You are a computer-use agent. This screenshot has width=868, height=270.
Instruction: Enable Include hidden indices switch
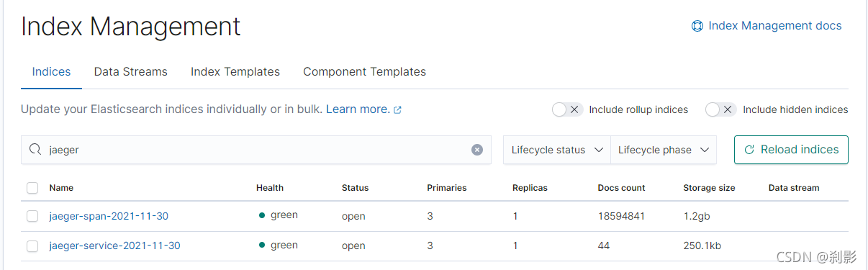[x=720, y=109]
